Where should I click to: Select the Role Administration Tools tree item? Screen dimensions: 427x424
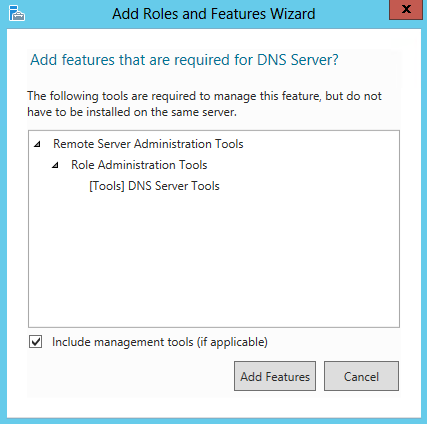[139, 165]
